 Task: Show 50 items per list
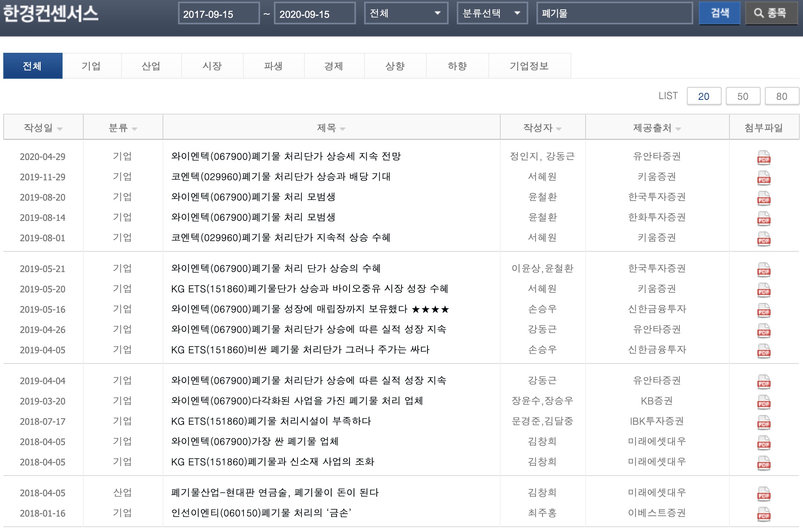tap(742, 96)
